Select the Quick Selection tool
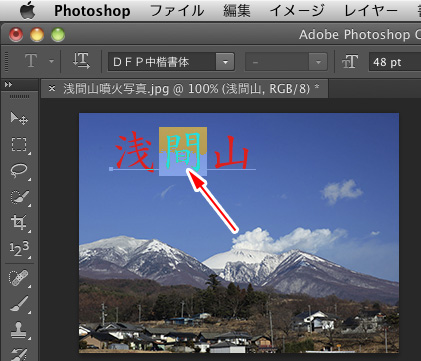This screenshot has height=361, width=421. [19, 197]
